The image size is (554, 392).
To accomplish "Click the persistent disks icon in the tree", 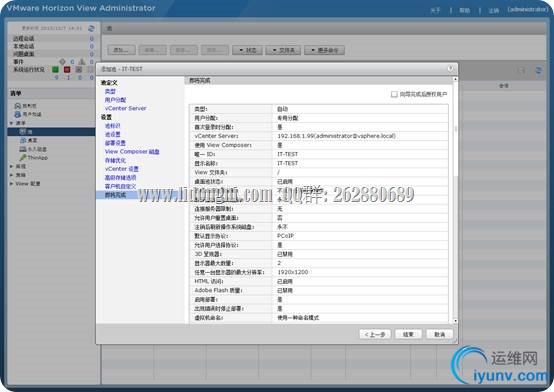I will 23,149.
